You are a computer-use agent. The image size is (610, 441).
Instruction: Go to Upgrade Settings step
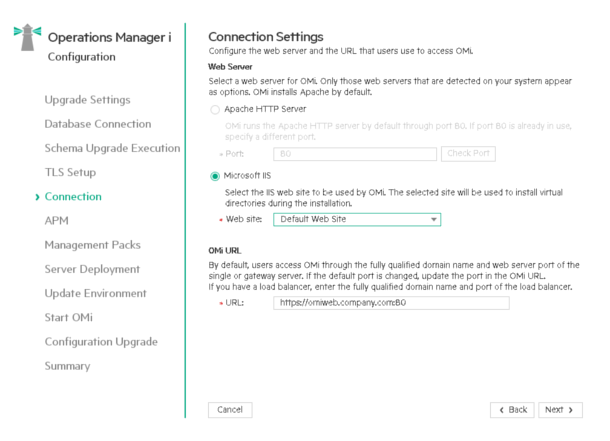pyautogui.click(x=88, y=100)
